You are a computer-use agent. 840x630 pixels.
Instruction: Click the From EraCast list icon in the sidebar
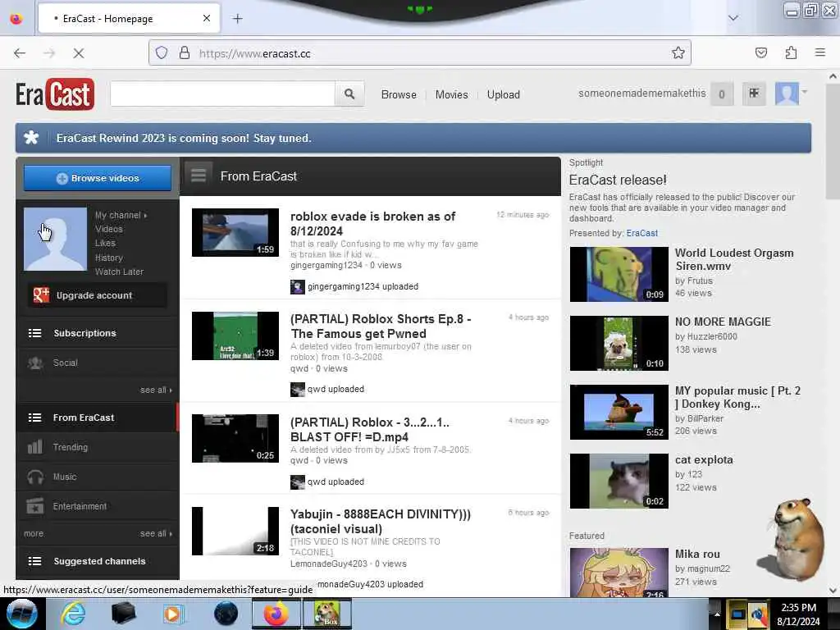[x=34, y=418]
